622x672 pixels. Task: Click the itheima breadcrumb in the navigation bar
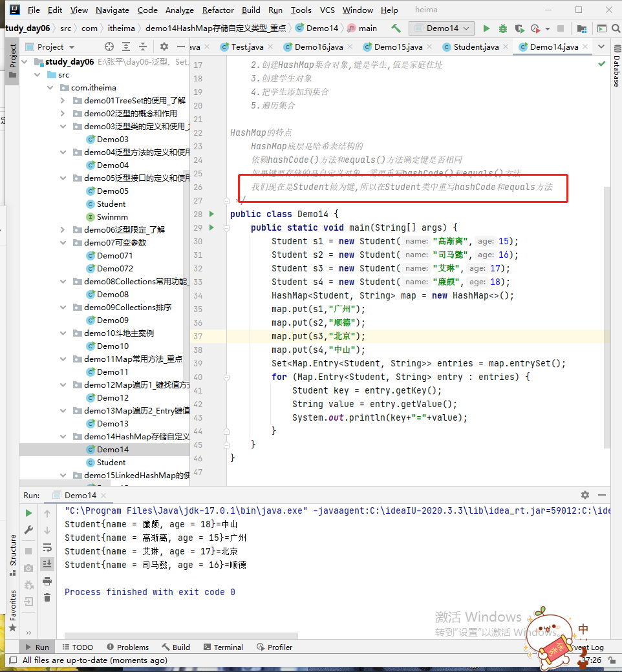[121, 28]
